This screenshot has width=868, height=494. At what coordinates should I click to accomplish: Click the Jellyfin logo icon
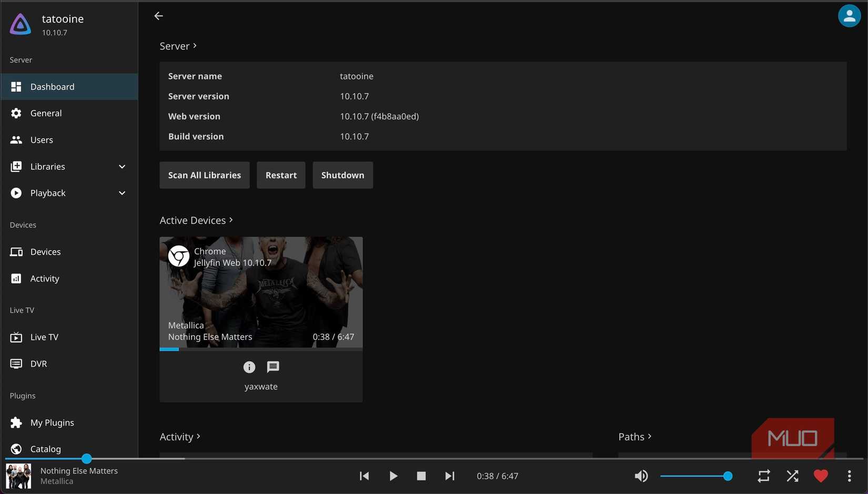click(x=21, y=24)
